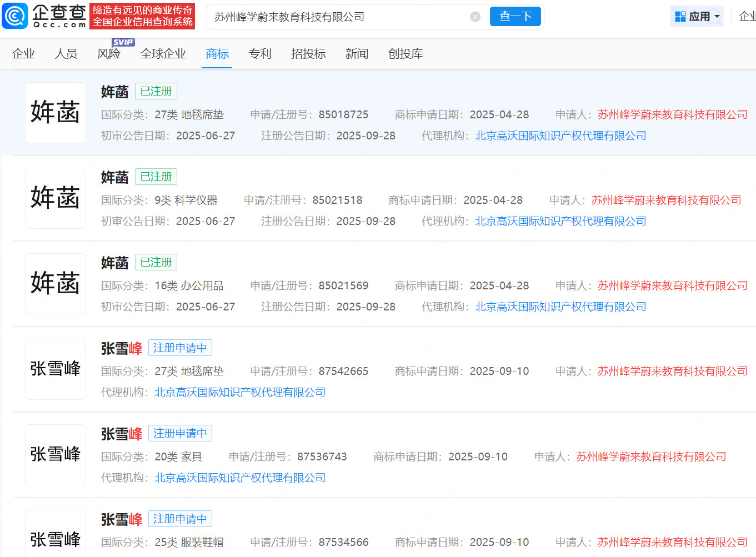The height and width of the screenshot is (557, 756).
Task: Click the 已注册 status badge on first result
Action: (x=156, y=91)
